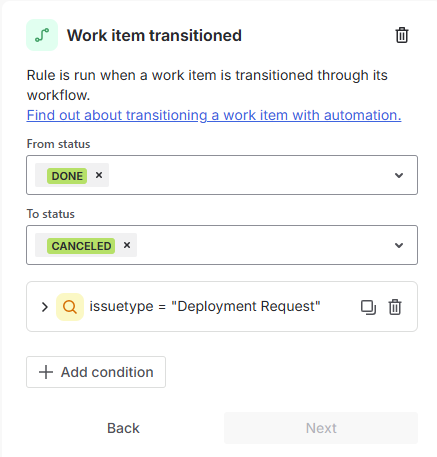The width and height of the screenshot is (437, 457).
Task: Select the issuetype Deployment Request condition text
Action: click(205, 306)
